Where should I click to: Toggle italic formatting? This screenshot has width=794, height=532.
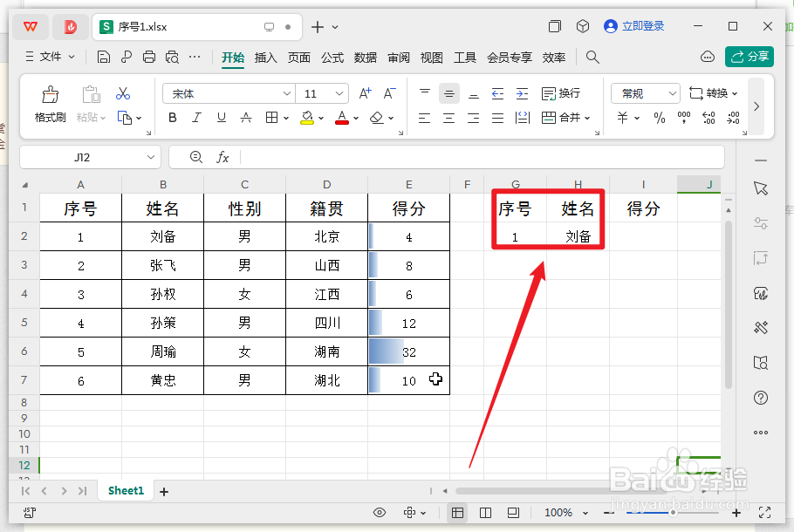196,118
